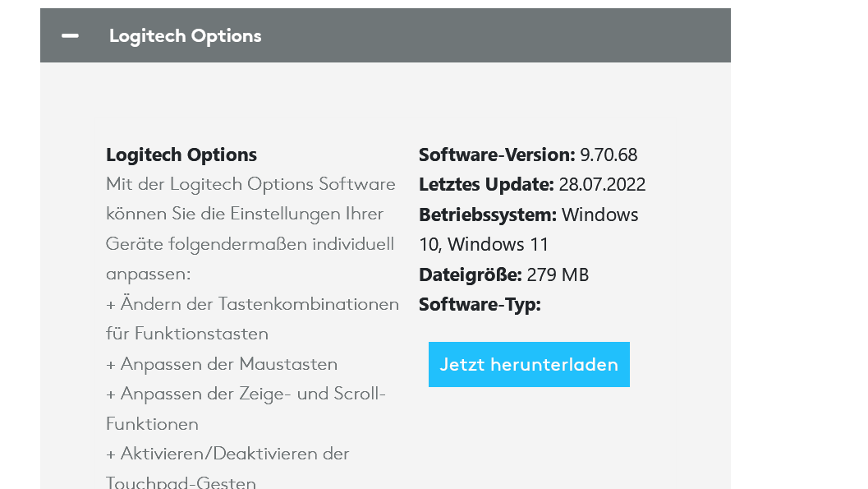Click the Software-Version label
The image size is (868, 489).
click(497, 155)
